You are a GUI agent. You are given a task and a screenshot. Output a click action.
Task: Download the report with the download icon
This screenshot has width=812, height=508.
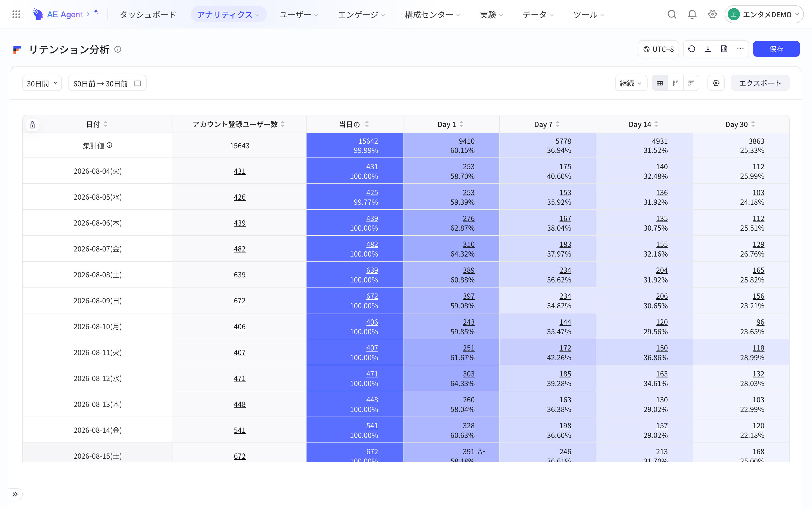point(708,49)
